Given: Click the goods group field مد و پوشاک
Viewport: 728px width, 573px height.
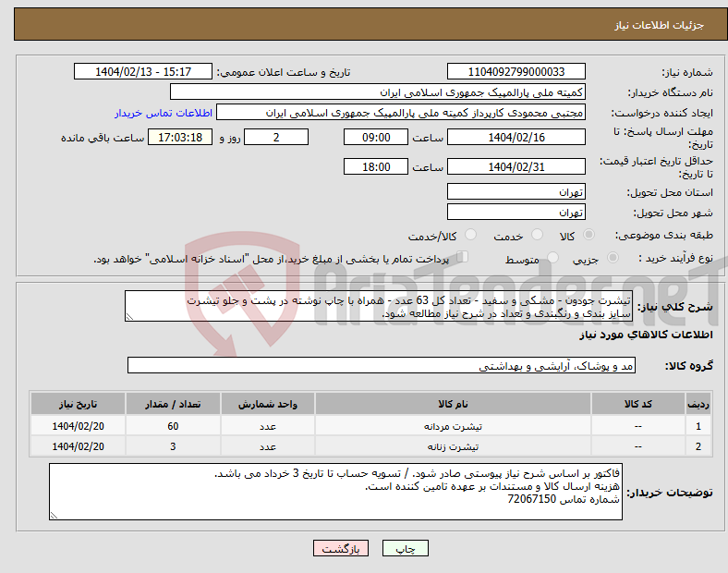Looking at the screenshot, I should pyautogui.click(x=382, y=365).
